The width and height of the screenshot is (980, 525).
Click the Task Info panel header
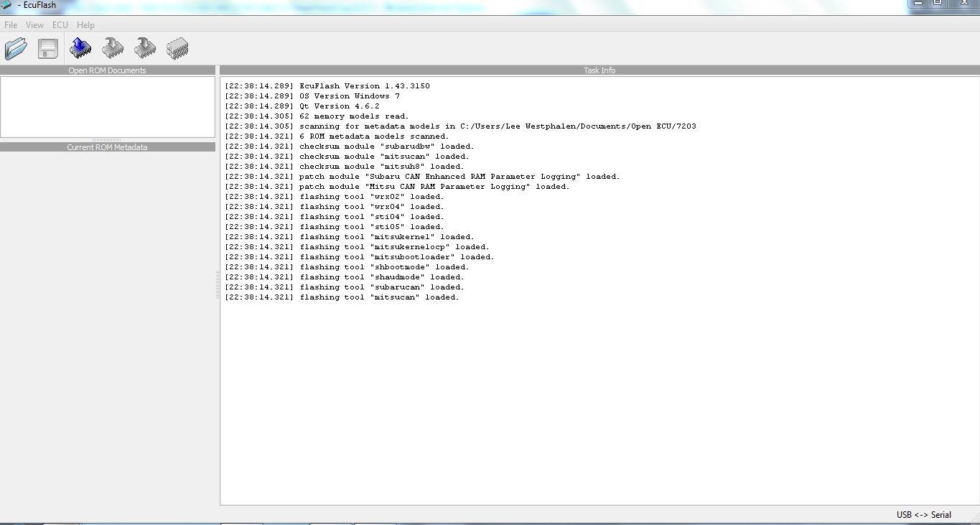[599, 70]
